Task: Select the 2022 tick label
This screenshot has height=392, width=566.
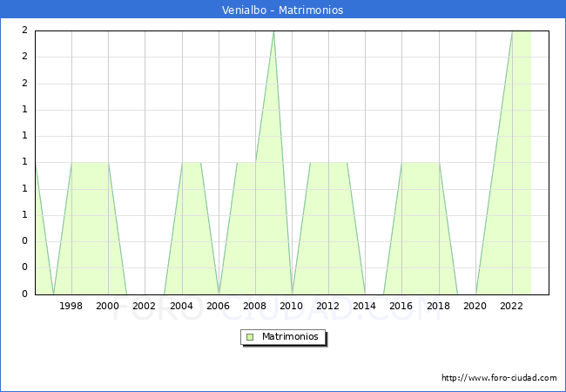Action: 511,306
